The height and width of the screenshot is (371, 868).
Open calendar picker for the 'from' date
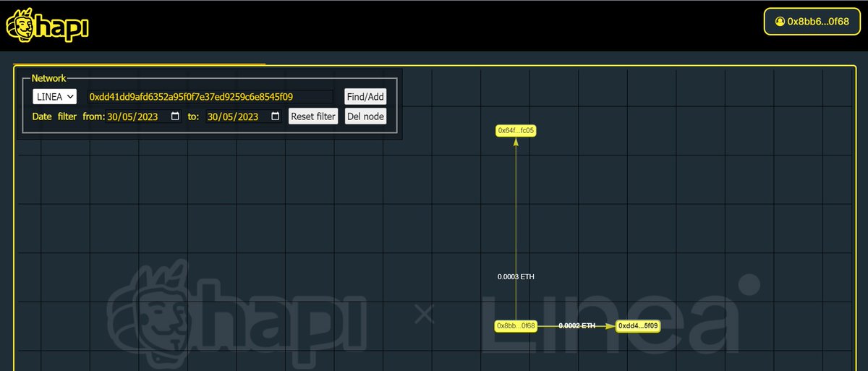(175, 116)
